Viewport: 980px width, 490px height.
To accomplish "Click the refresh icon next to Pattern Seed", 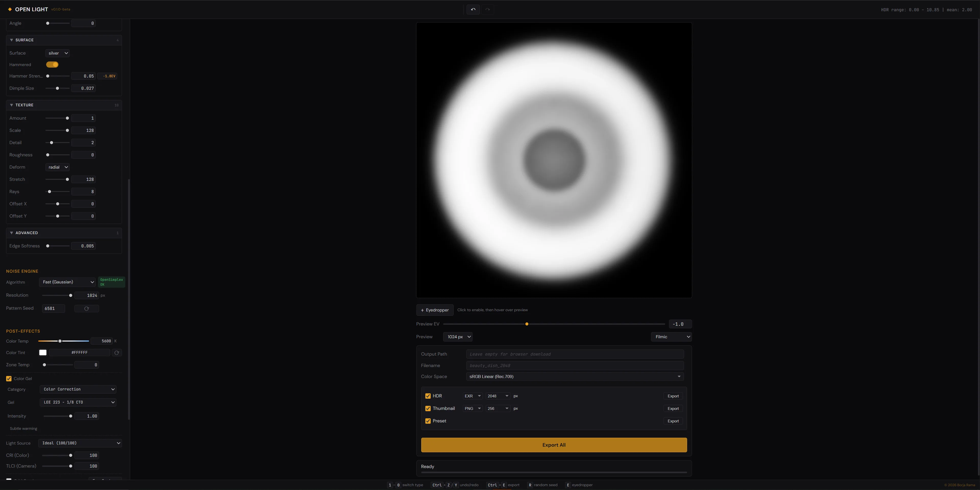I will 86,308.
